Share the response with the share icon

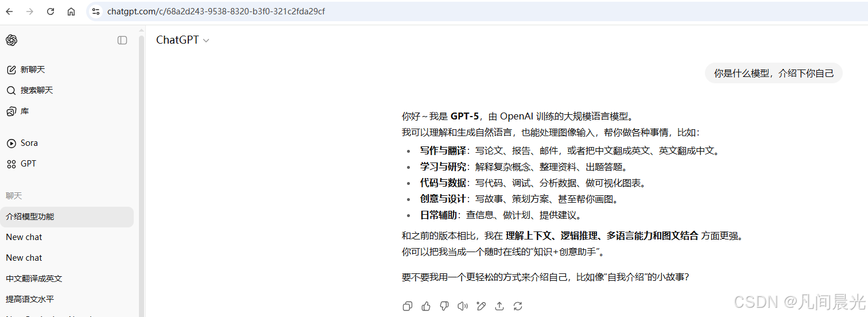point(499,306)
